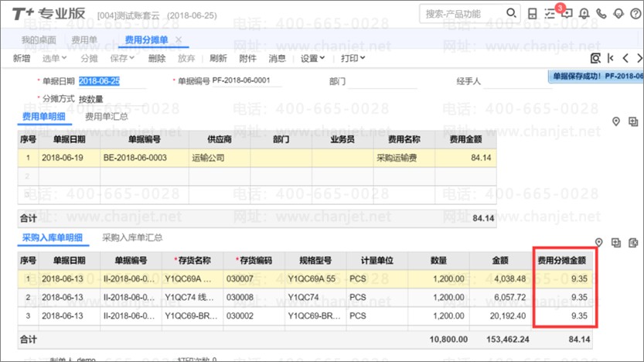Viewport: 644px width, 362px height.
Task: Open the 设置 dropdown menu
Action: pos(312,58)
